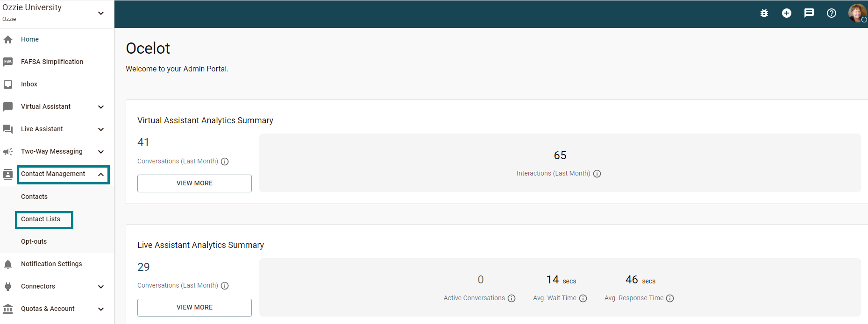Click the Ocelot page heading
This screenshot has height=324, width=868.
[148, 48]
